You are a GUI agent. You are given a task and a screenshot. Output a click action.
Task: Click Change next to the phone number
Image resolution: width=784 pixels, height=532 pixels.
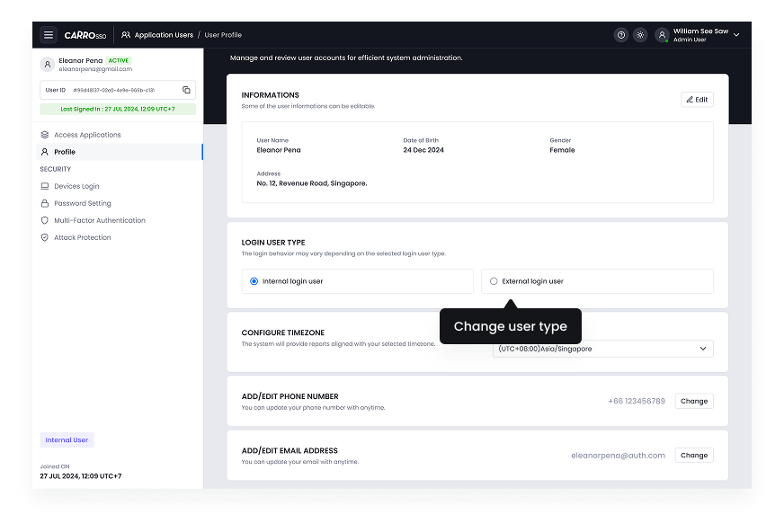tap(693, 401)
